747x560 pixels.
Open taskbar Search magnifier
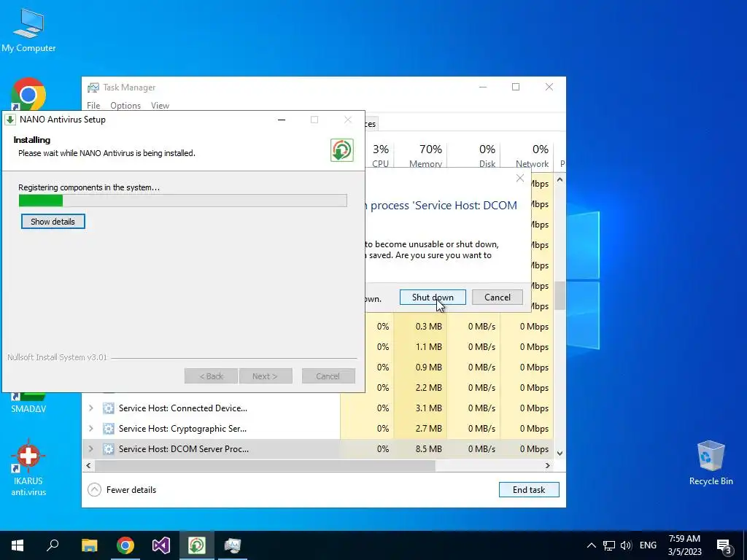[53, 545]
